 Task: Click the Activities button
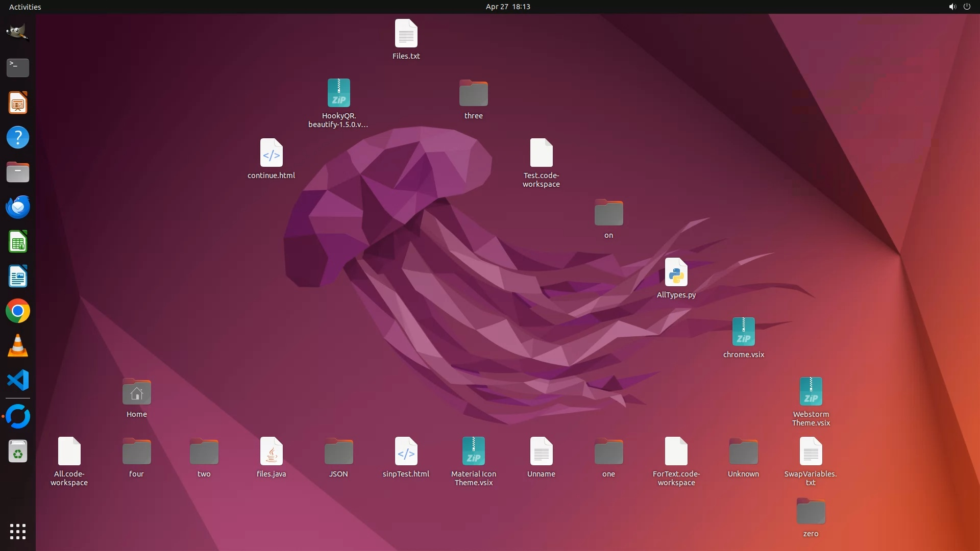click(25, 7)
